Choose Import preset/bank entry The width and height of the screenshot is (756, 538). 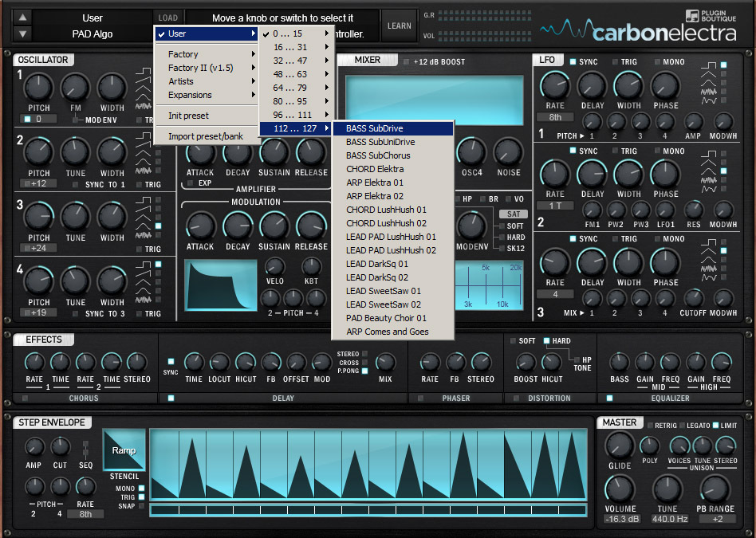pyautogui.click(x=207, y=136)
